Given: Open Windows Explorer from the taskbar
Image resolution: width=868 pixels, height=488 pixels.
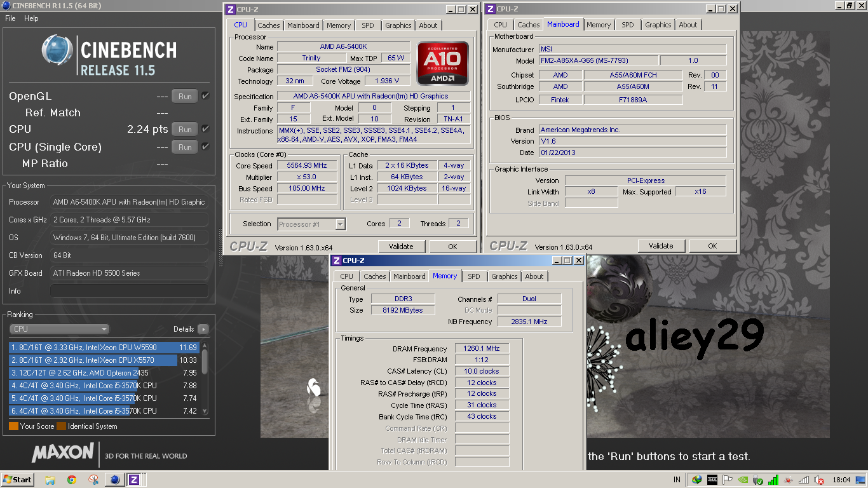Looking at the screenshot, I should click(50, 480).
